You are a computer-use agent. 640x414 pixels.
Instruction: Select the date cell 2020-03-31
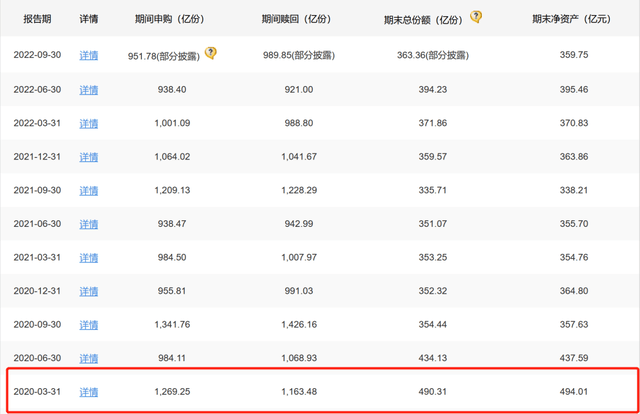37,392
